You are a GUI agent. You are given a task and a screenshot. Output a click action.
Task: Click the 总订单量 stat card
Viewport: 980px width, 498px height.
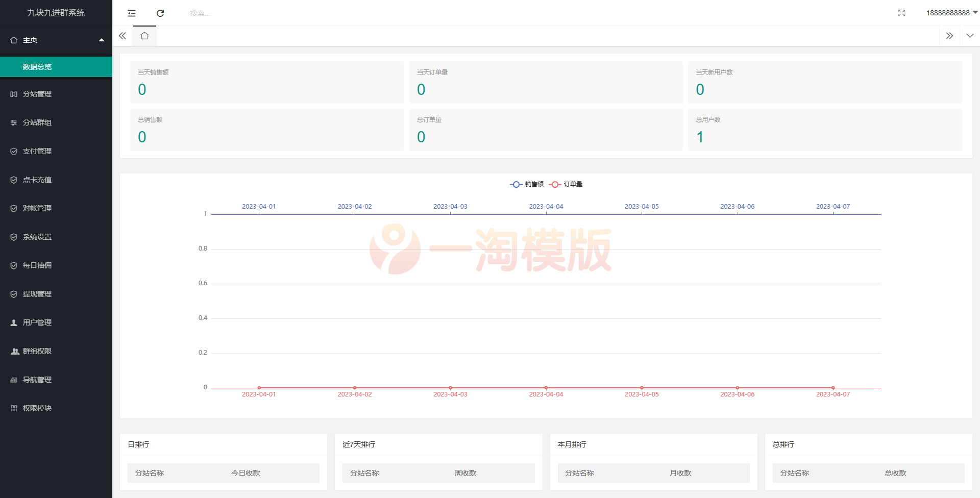pyautogui.click(x=546, y=130)
